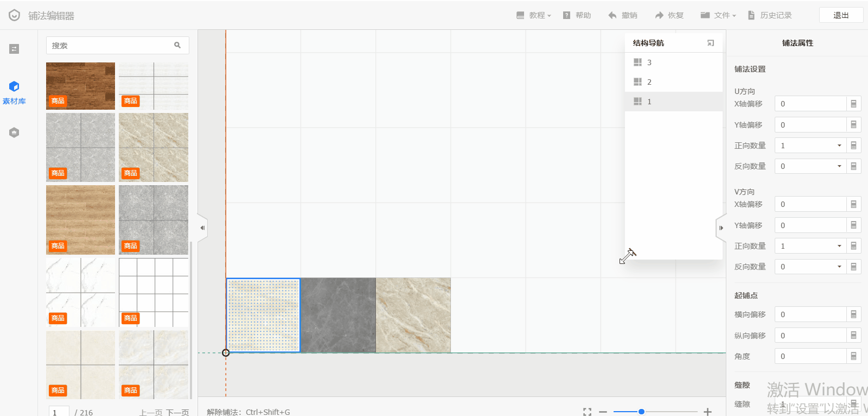Open the material library sidebar icon
Image resolution: width=868 pixels, height=416 pixels.
[14, 91]
